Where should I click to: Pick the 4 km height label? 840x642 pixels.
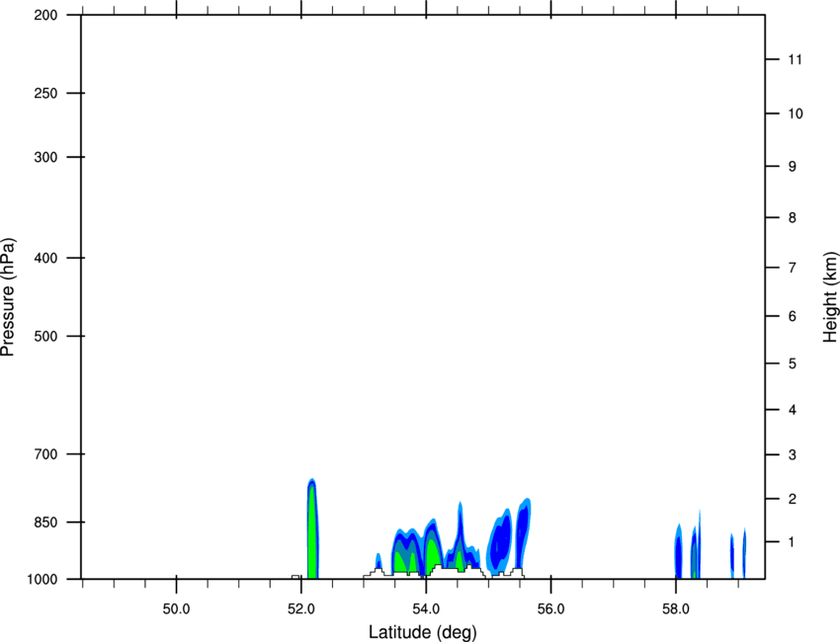(x=793, y=410)
